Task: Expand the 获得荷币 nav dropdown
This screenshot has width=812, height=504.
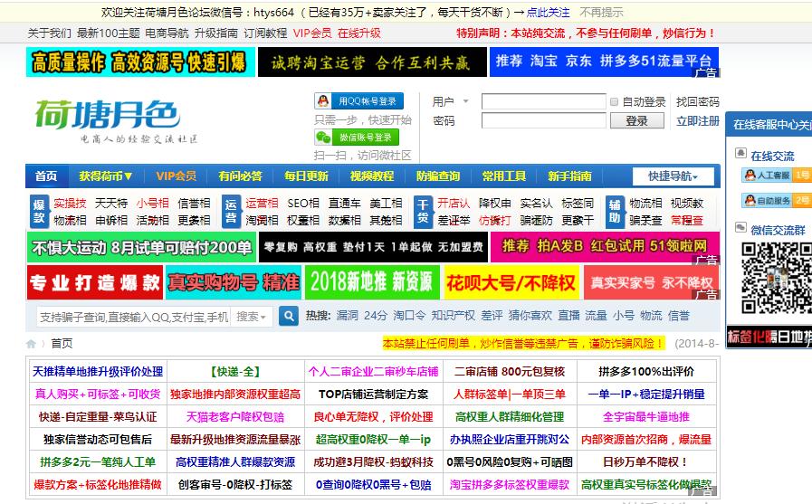Action: [106, 176]
